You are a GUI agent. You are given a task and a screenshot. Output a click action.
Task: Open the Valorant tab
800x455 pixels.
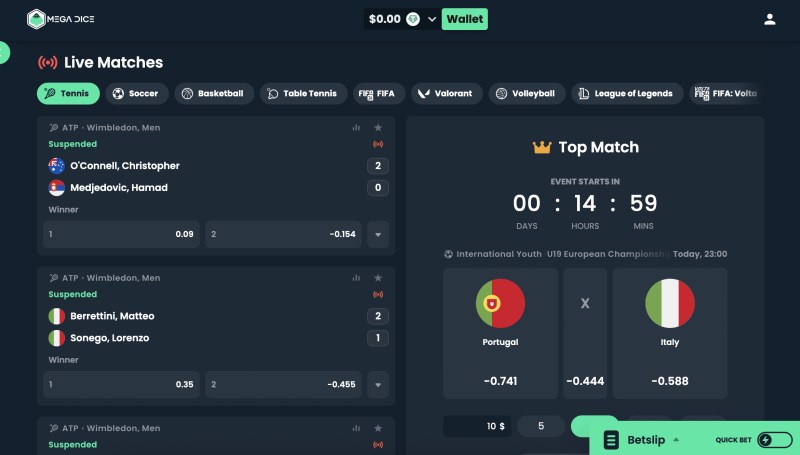click(445, 94)
